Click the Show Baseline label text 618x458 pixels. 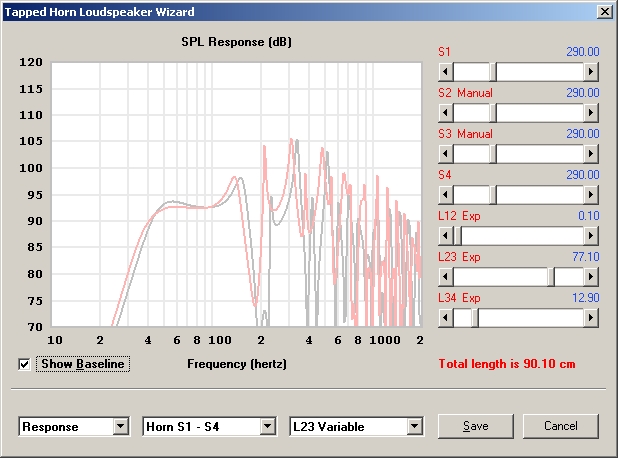pyautogui.click(x=83, y=364)
